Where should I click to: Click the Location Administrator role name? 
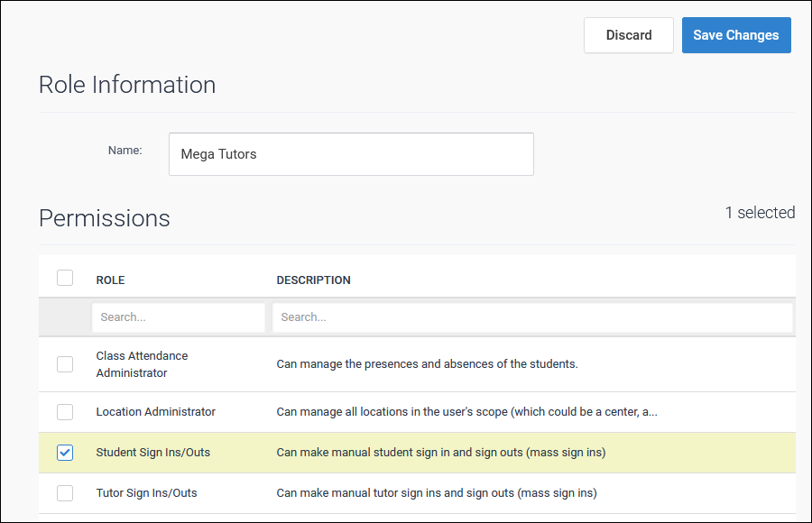(x=155, y=412)
